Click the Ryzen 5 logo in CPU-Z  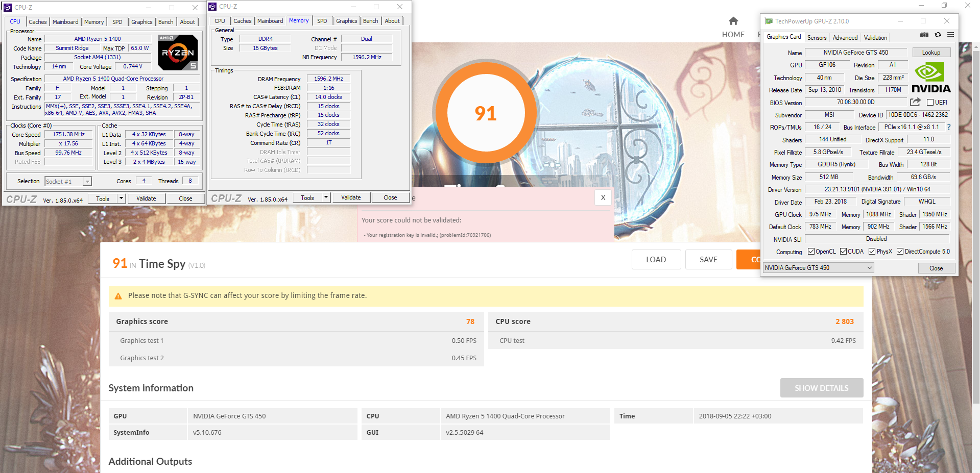click(x=178, y=53)
